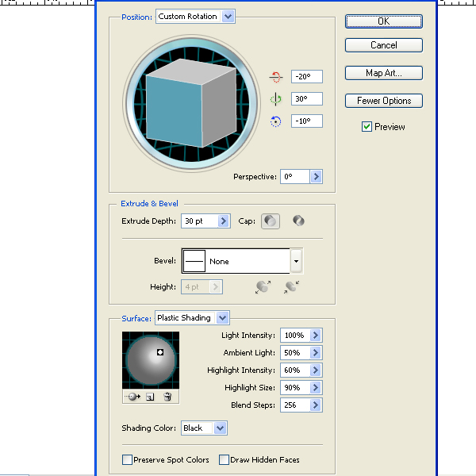Click the OK button
The width and height of the screenshot is (476, 476).
384,21
